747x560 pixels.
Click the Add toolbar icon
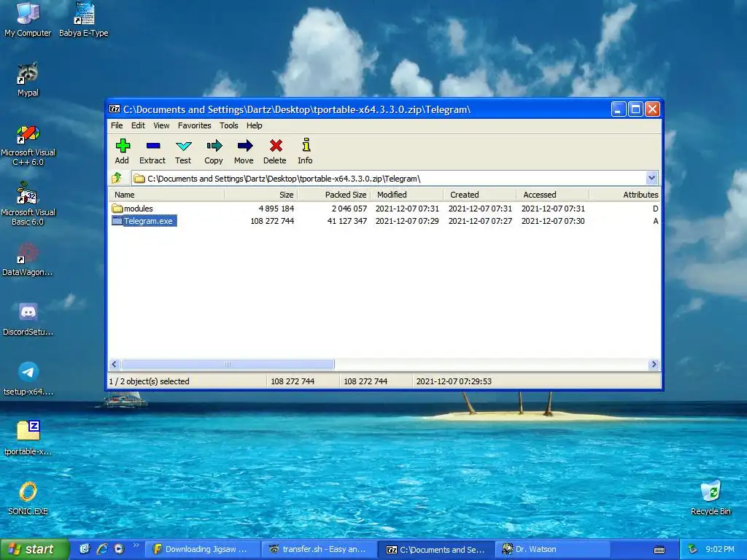pyautogui.click(x=123, y=145)
